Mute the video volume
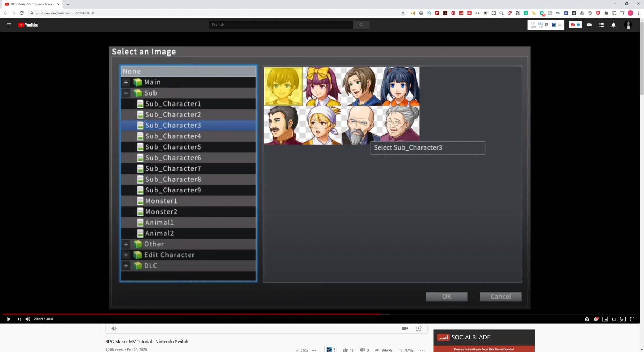This screenshot has height=352, width=644. [28, 319]
